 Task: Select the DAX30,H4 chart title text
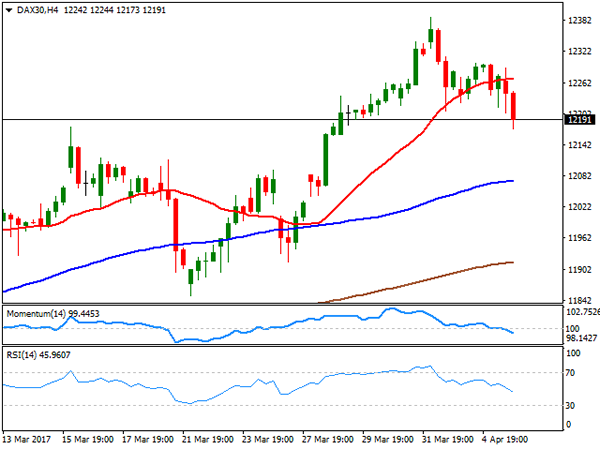(38, 10)
